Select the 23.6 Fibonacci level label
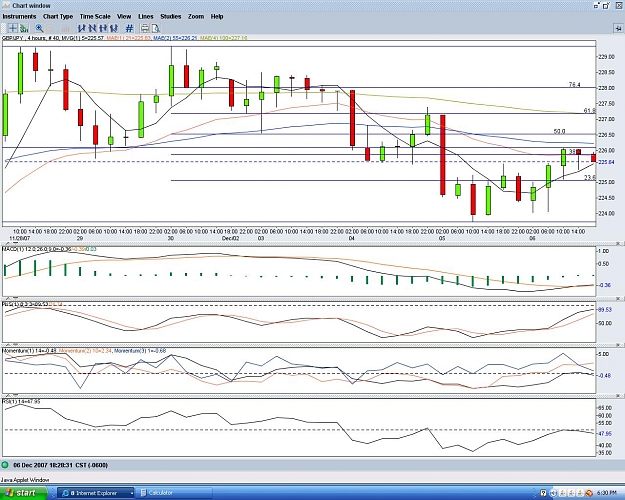 tap(590, 177)
